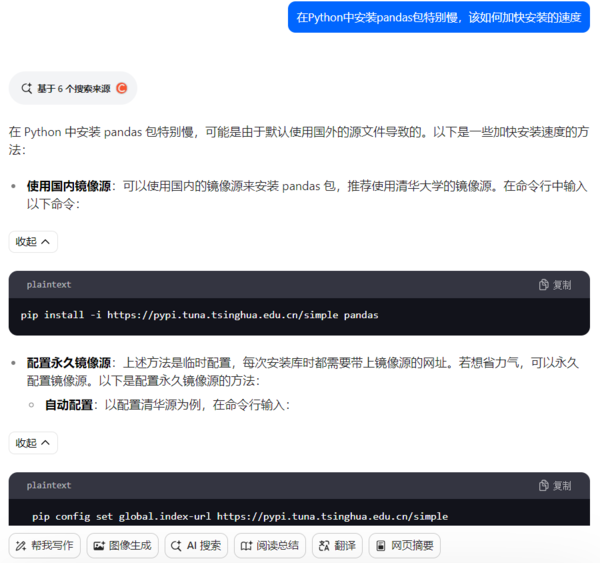Click the pip config set global.index-url command

240,516
